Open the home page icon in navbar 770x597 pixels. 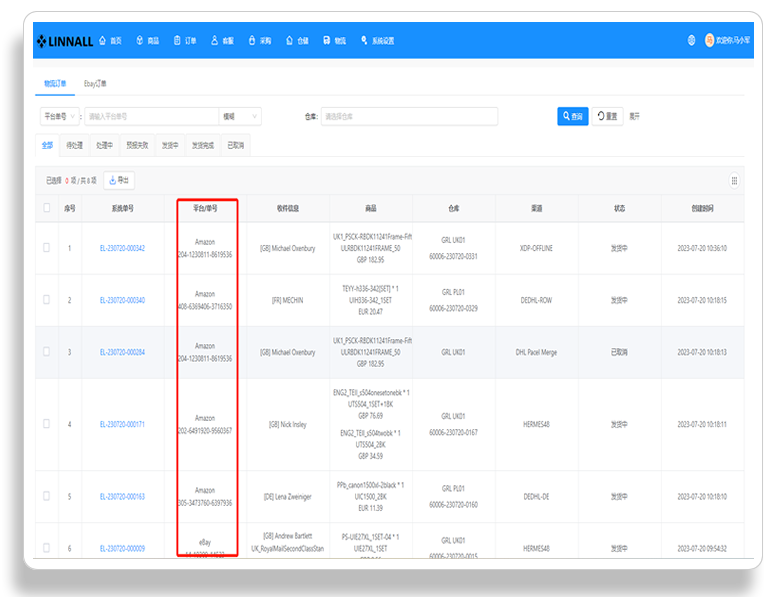tap(102, 40)
